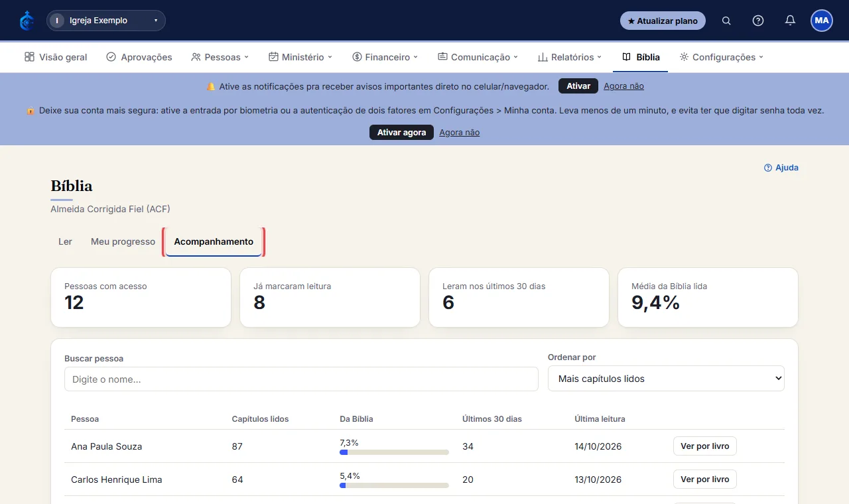Open the Ordenar por dropdown

[x=666, y=379]
